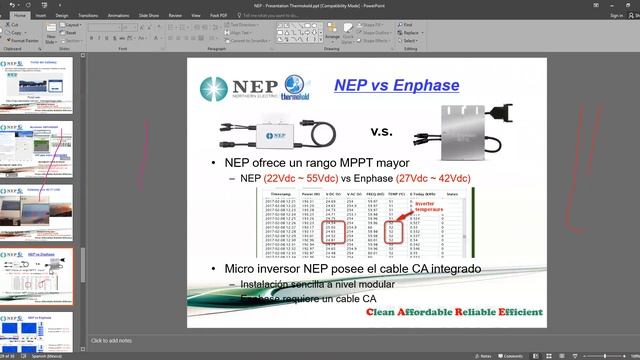The image size is (640, 360).
Task: Open Customize Quick Access Toolbar arrow
Action: point(60,5)
